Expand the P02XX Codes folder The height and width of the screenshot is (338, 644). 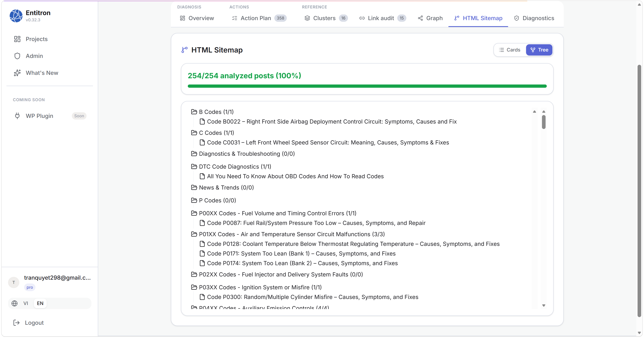pos(277,274)
